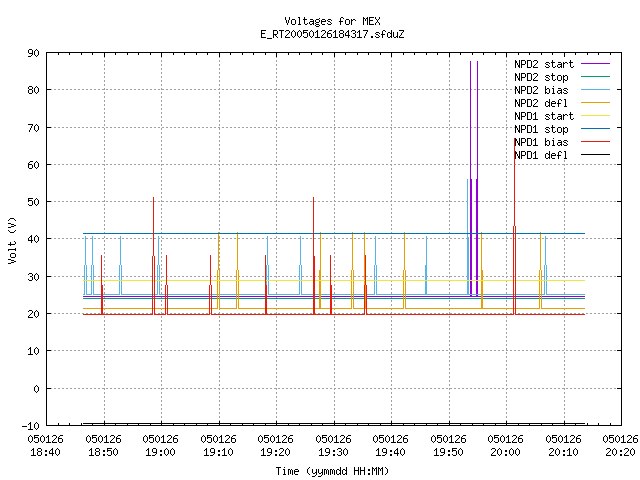This screenshot has width=640, height=480.
Task: Click the 'NPD2 bias' legend label
Action: click(x=541, y=90)
